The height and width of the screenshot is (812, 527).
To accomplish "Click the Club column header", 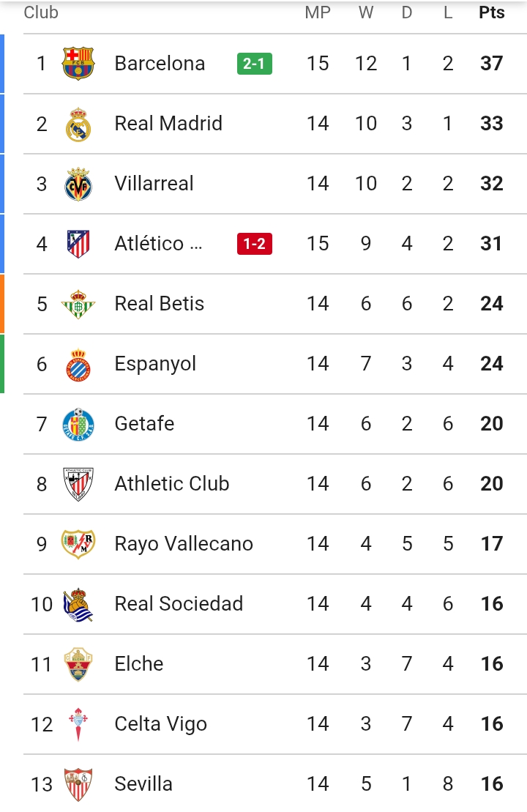I will coord(41,12).
